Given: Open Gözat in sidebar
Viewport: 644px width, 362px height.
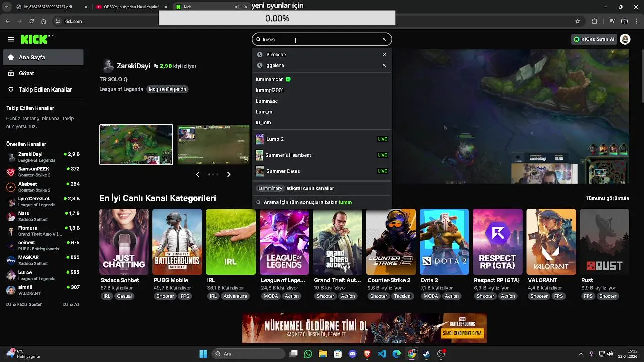Looking at the screenshot, I should (x=43, y=73).
